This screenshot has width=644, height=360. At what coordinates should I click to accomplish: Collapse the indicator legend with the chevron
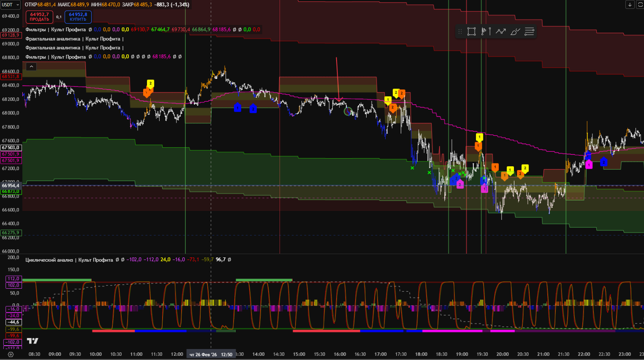(31, 67)
